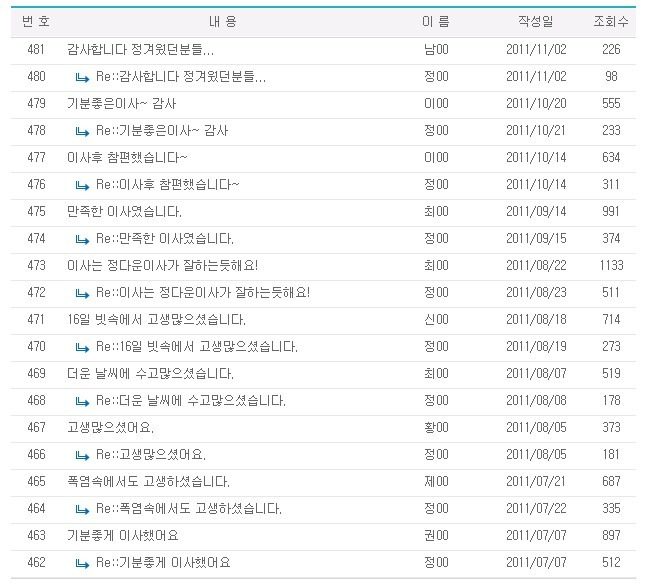Open post '16일 빗속에서 고생많으셨습니다.' numbered 471
This screenshot has width=645, height=588.
pos(156,320)
